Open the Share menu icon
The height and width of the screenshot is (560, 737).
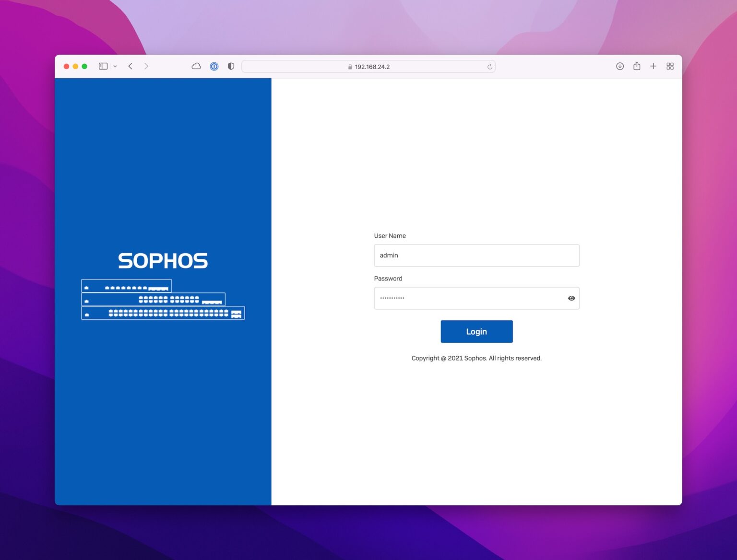point(637,66)
